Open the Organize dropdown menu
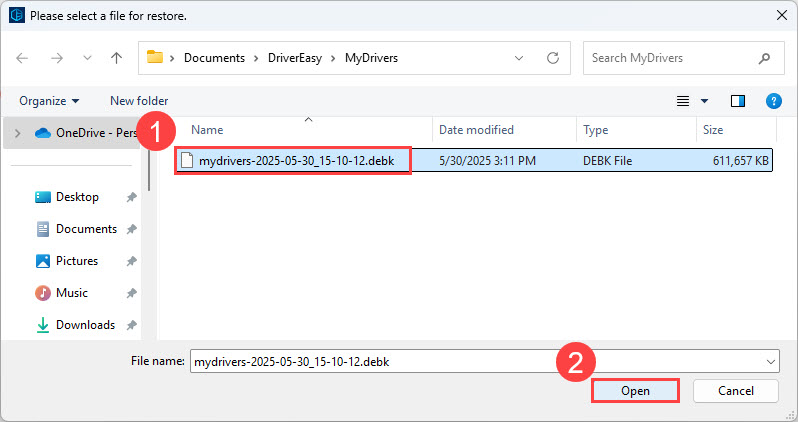Image resolution: width=798 pixels, height=422 pixels. click(x=48, y=101)
